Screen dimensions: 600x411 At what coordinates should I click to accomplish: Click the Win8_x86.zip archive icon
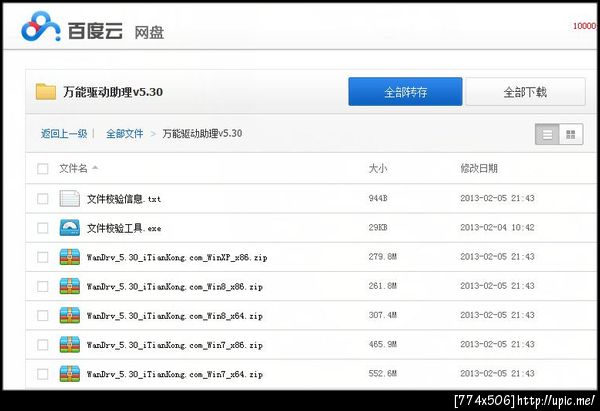point(70,286)
